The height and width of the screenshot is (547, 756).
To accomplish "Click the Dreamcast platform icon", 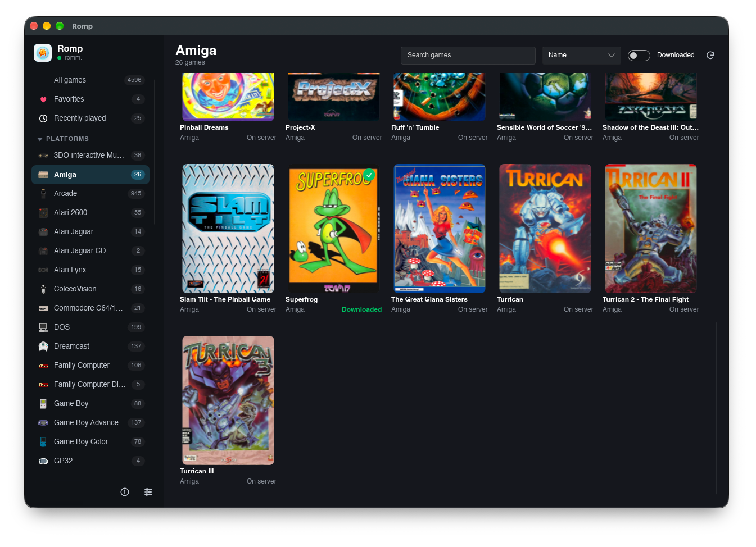I will pos(43,347).
